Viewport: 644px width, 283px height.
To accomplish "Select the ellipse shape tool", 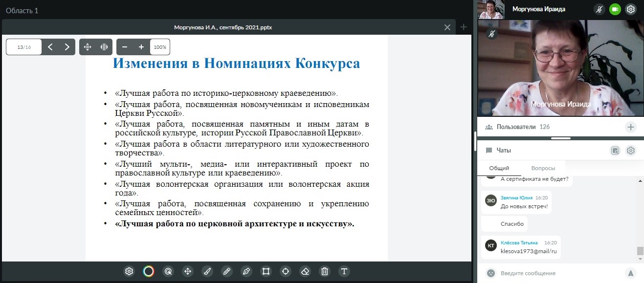I will [286, 271].
